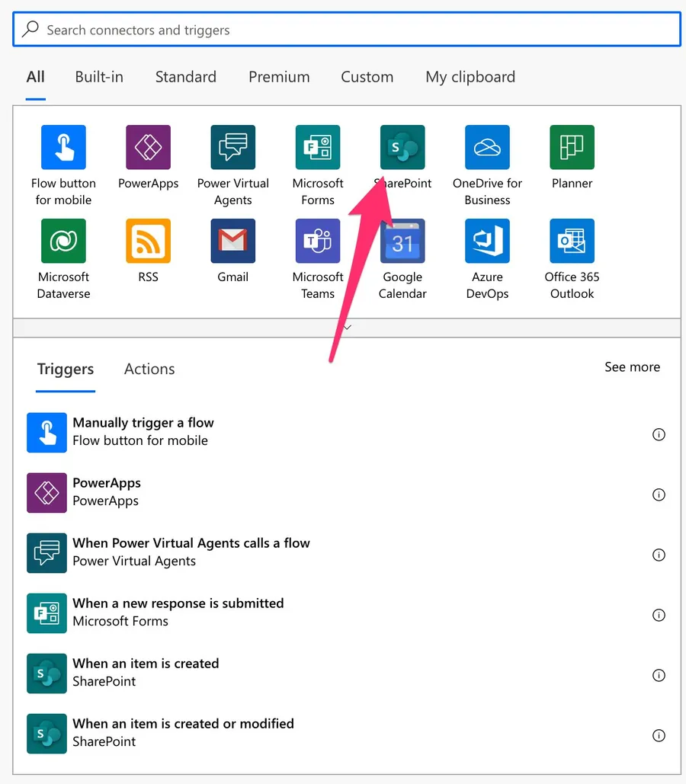Open the Actions tab
The image size is (686, 784).
click(149, 370)
